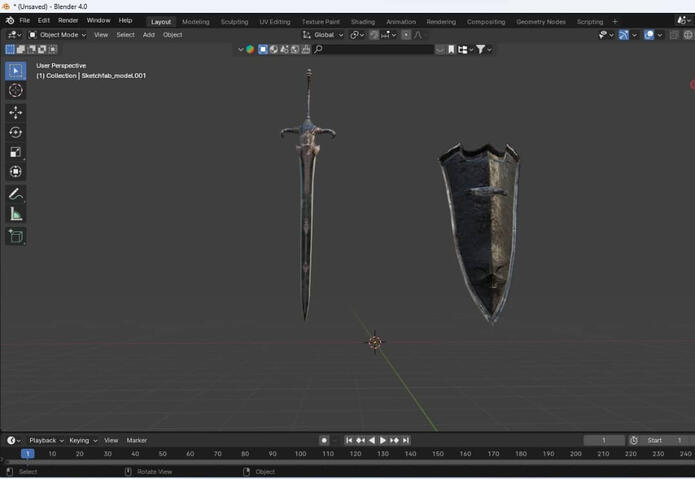Click frame 100 on the timeline ruler
The image size is (695, 479).
pos(300,454)
